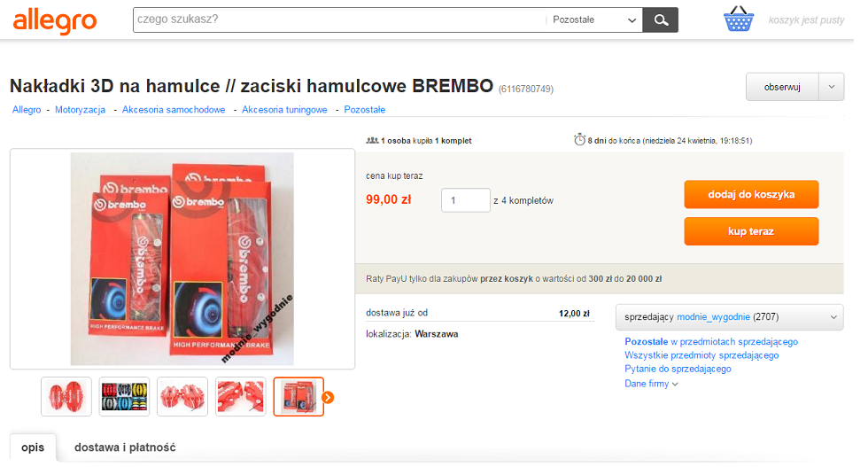
Task: Click the obserwuj button
Action: pos(782,87)
